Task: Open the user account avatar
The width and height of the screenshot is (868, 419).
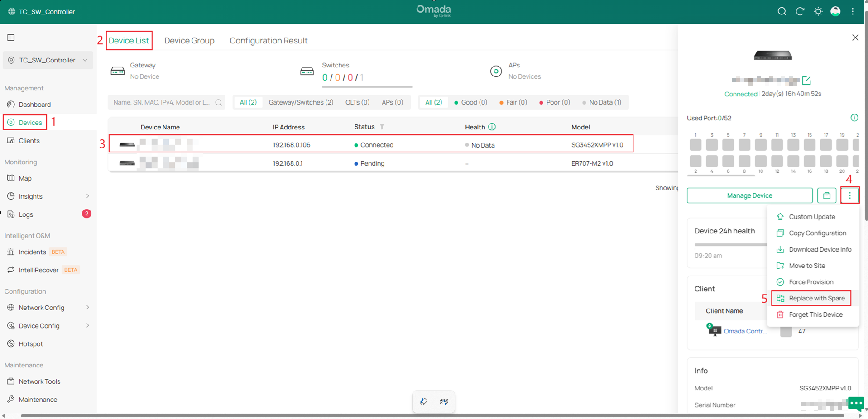Action: [835, 12]
